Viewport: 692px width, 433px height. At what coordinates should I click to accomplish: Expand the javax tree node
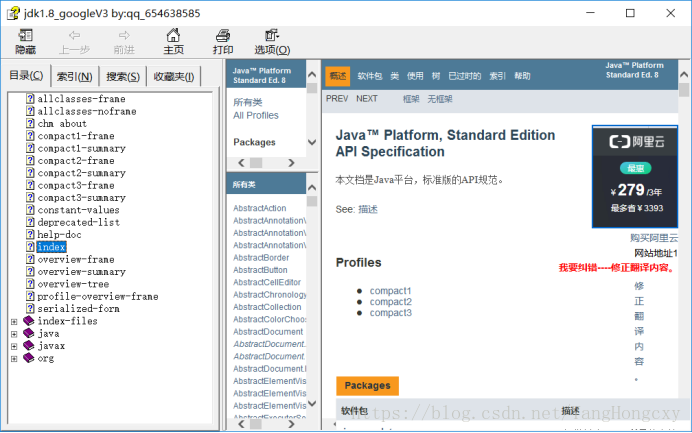[x=14, y=346]
